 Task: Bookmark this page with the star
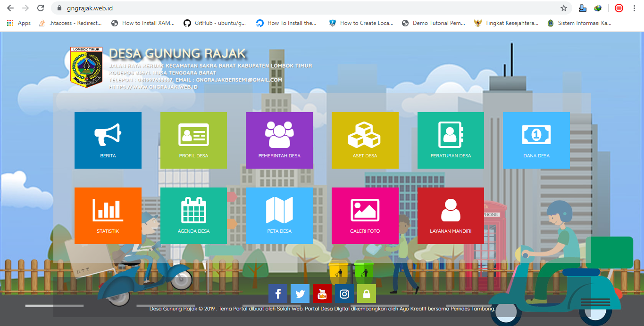coord(564,8)
